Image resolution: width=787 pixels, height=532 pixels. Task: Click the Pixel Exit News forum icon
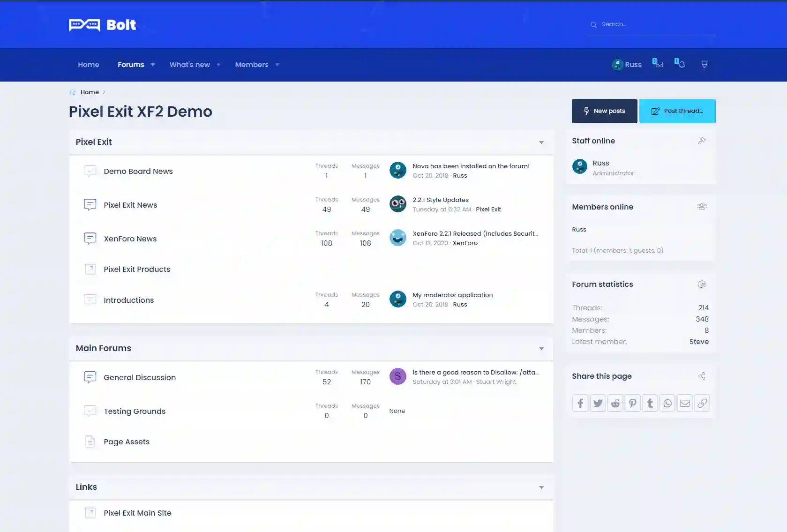pos(90,205)
